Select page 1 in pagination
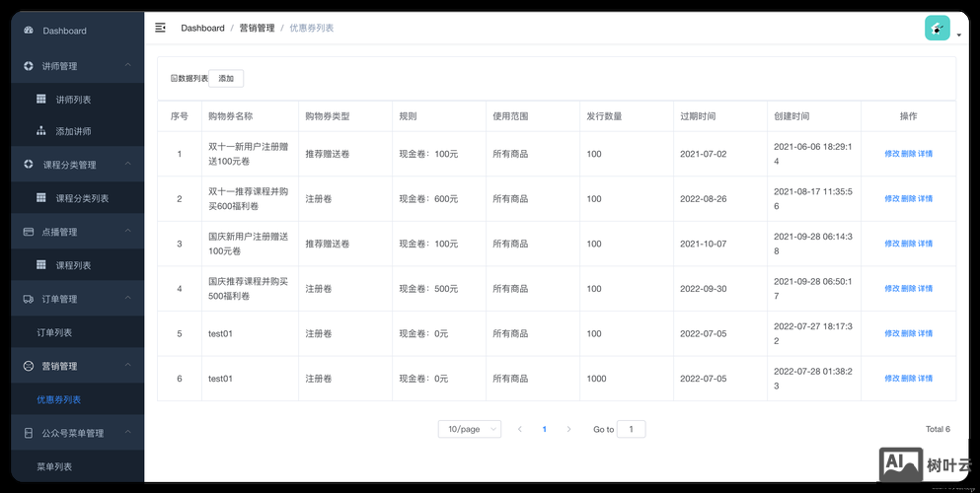Viewport: 980px width, 493px height. click(x=545, y=429)
